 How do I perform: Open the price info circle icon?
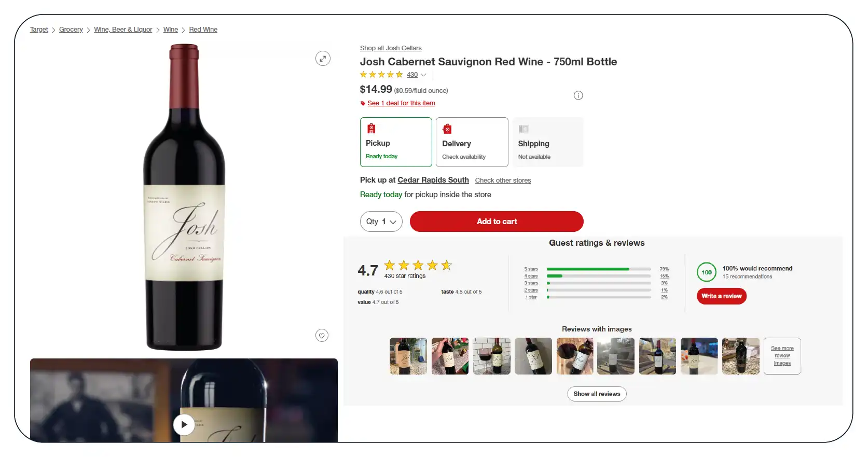(x=578, y=95)
